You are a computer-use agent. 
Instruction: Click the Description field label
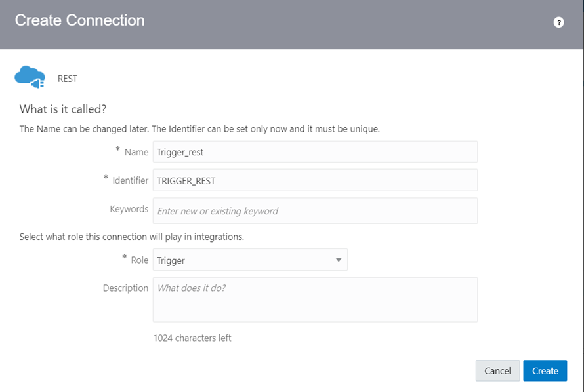point(125,288)
